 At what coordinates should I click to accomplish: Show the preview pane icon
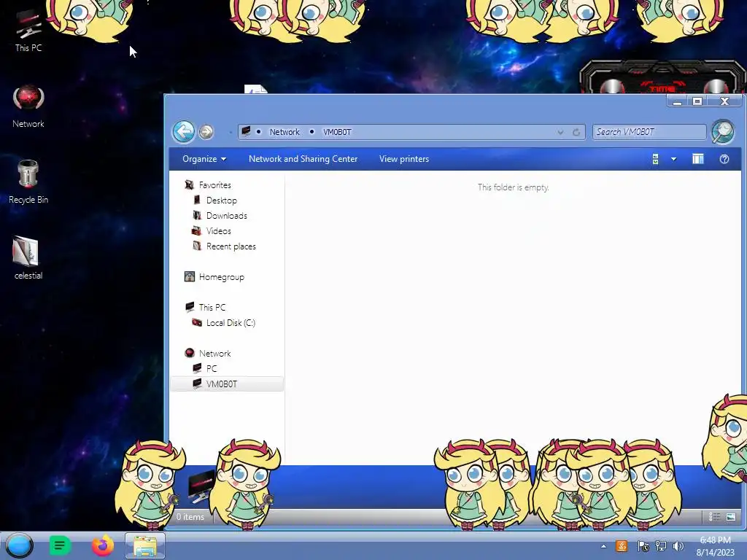pyautogui.click(x=698, y=159)
